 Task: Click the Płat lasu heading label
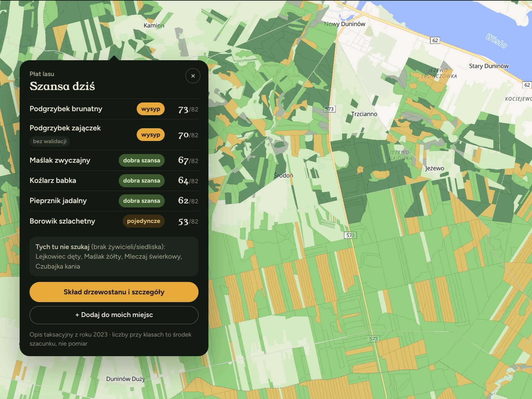(42, 74)
